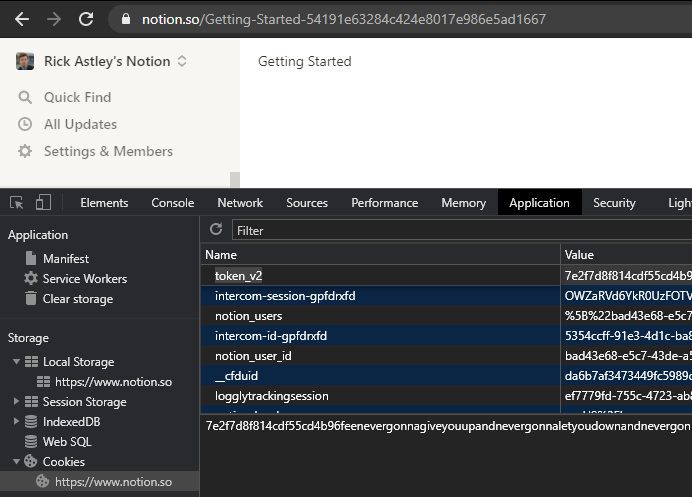Expand the Session Storage arrow
The height and width of the screenshot is (497, 692).
pos(16,401)
